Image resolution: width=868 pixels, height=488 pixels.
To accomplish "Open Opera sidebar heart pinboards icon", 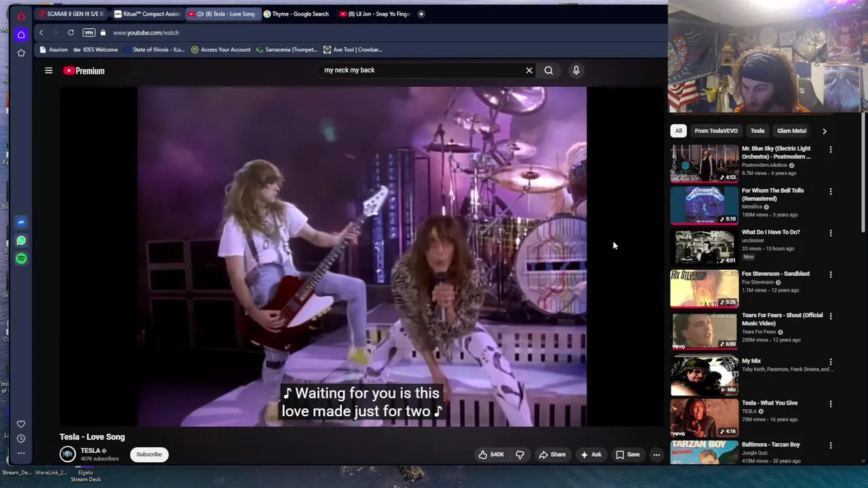I will [21, 424].
